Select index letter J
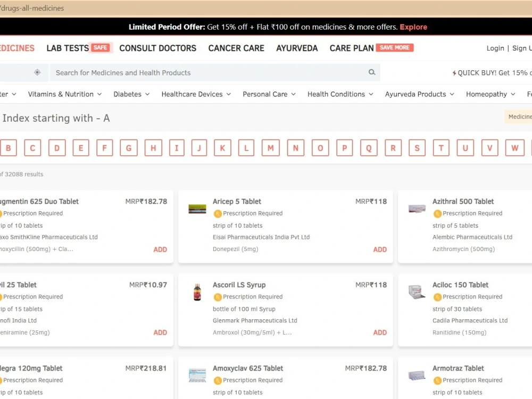Viewport: 532px width, 399px height. pyautogui.click(x=199, y=147)
